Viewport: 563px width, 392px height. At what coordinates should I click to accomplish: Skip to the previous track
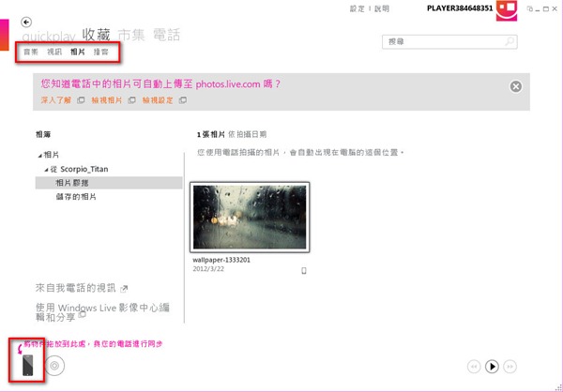[x=474, y=367]
